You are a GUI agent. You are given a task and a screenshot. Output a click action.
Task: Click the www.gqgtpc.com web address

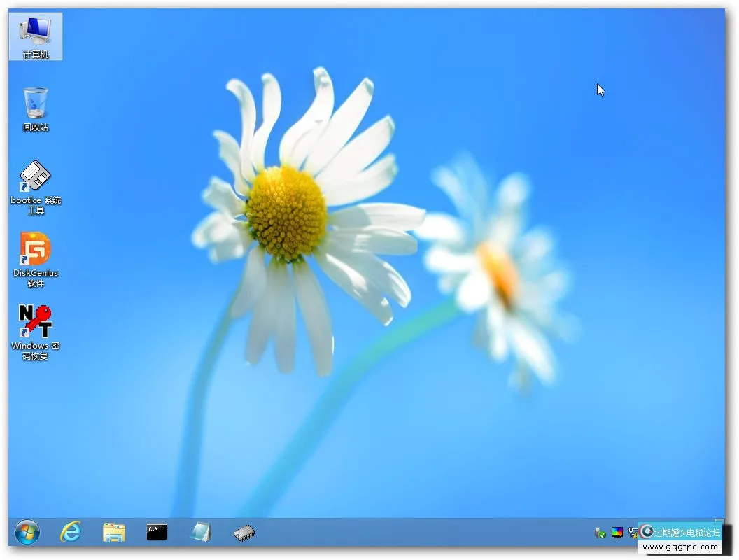tap(681, 547)
